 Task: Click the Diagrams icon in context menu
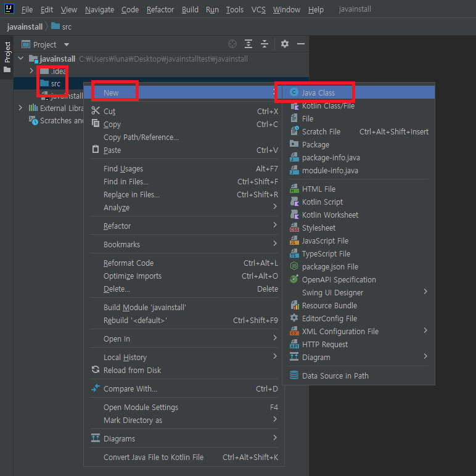point(96,438)
